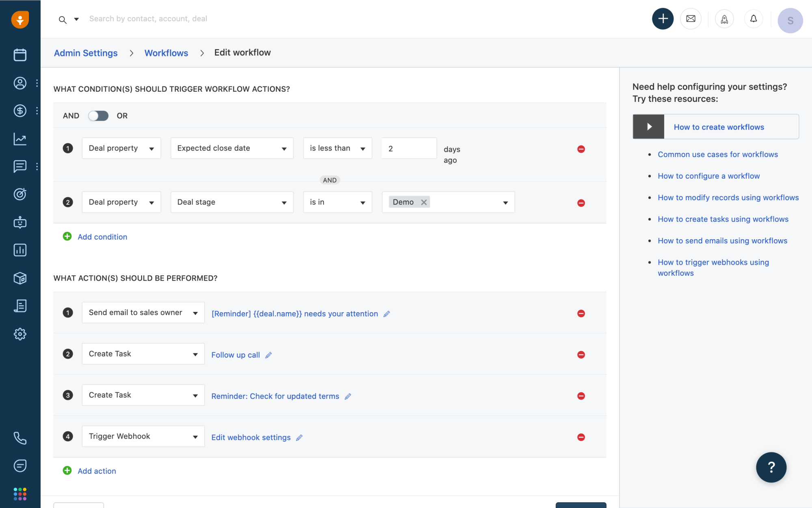The width and height of the screenshot is (812, 508).
Task: Open the Deals dollar icon in sidebar
Action: point(20,111)
